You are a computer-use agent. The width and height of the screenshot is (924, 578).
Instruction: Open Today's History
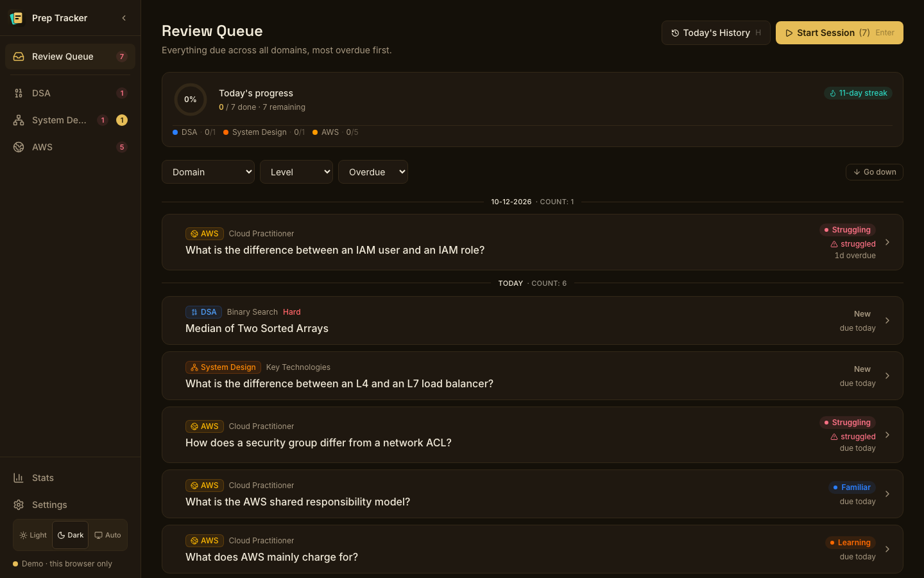716,33
